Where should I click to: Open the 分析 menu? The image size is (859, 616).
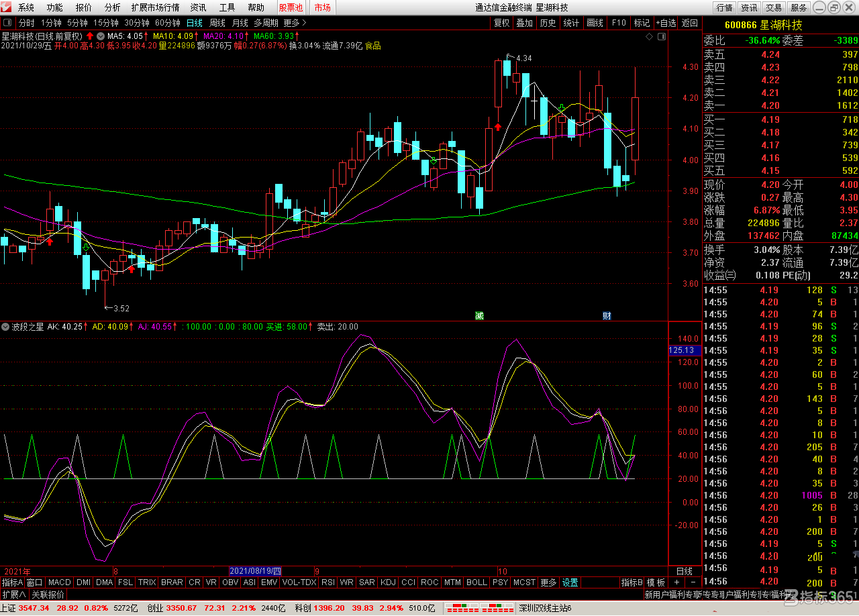coord(113,7)
